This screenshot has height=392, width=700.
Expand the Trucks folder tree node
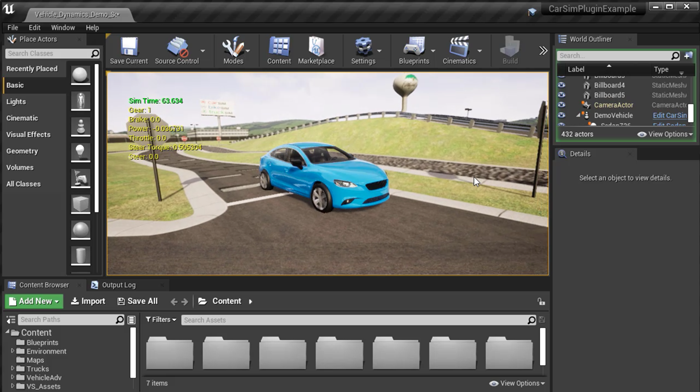[12, 368]
